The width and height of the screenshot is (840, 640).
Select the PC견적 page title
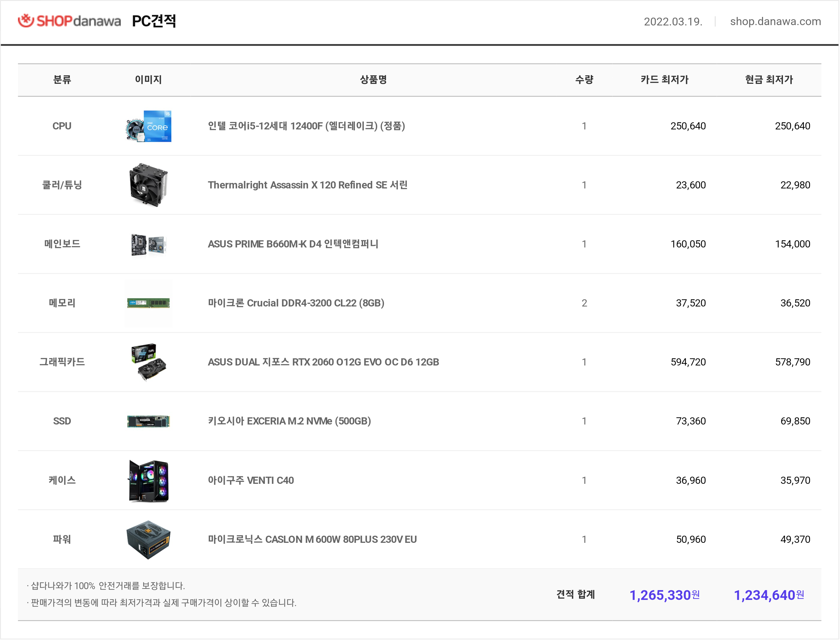click(154, 21)
